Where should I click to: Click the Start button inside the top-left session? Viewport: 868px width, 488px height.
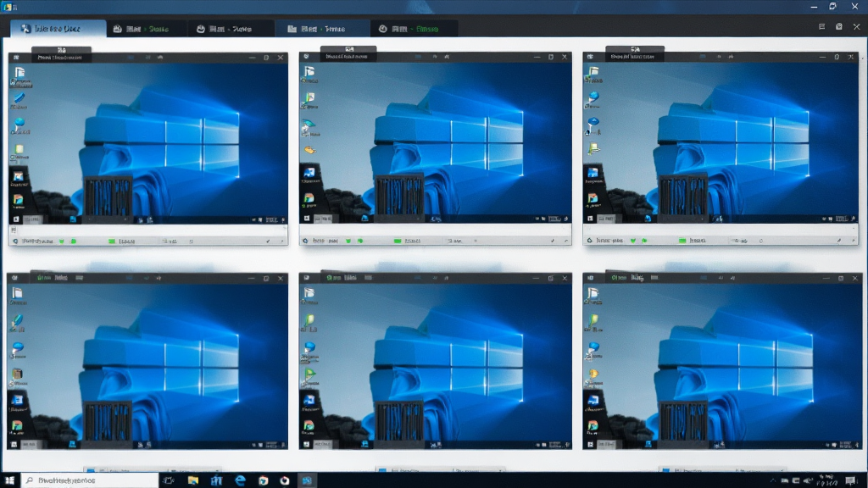pos(15,219)
